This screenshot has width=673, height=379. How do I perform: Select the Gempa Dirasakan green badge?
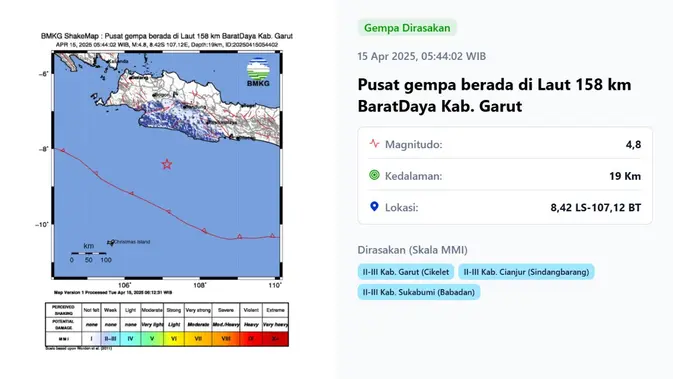point(407,28)
